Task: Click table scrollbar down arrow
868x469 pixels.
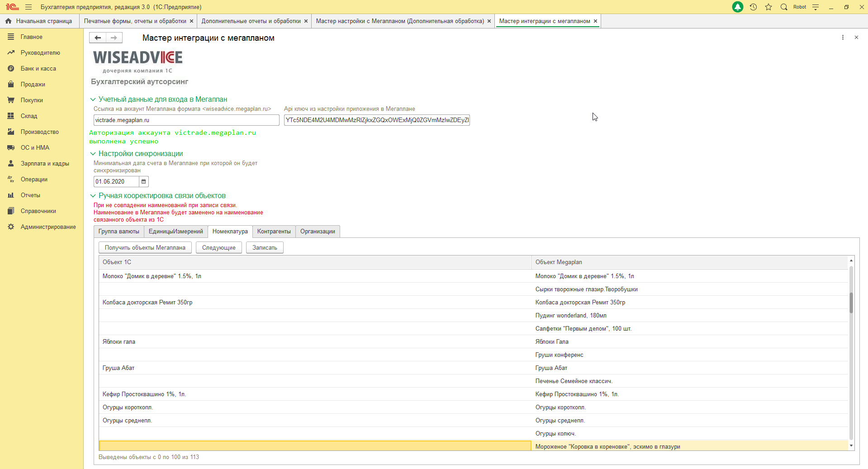Action: [851, 445]
